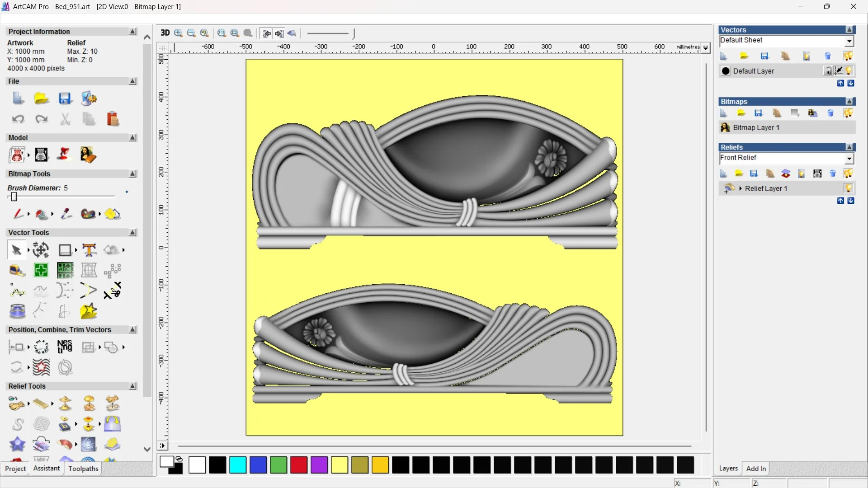Switch to the Toolpaths tab
Viewport: 868px width, 488px height.
click(x=83, y=469)
